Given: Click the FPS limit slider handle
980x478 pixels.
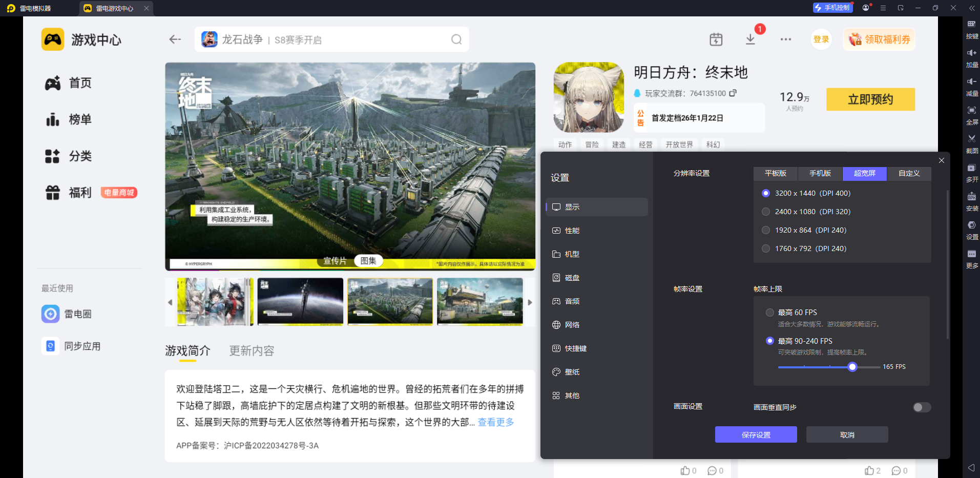Looking at the screenshot, I should point(852,367).
